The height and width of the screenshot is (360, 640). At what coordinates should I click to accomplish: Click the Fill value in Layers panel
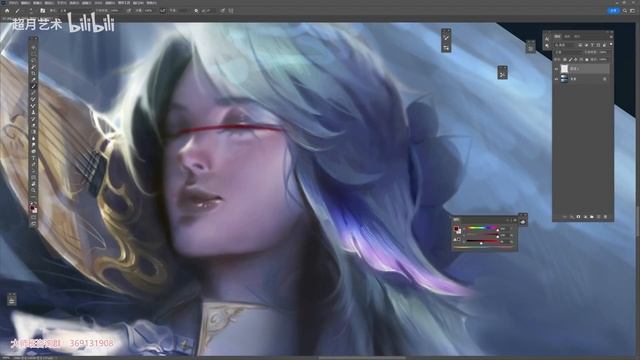(x=603, y=60)
